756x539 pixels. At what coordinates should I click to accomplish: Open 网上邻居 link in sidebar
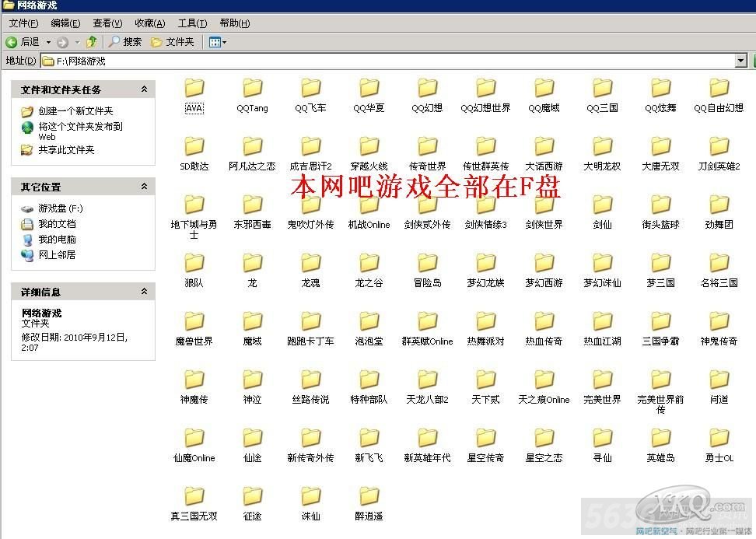[48, 254]
